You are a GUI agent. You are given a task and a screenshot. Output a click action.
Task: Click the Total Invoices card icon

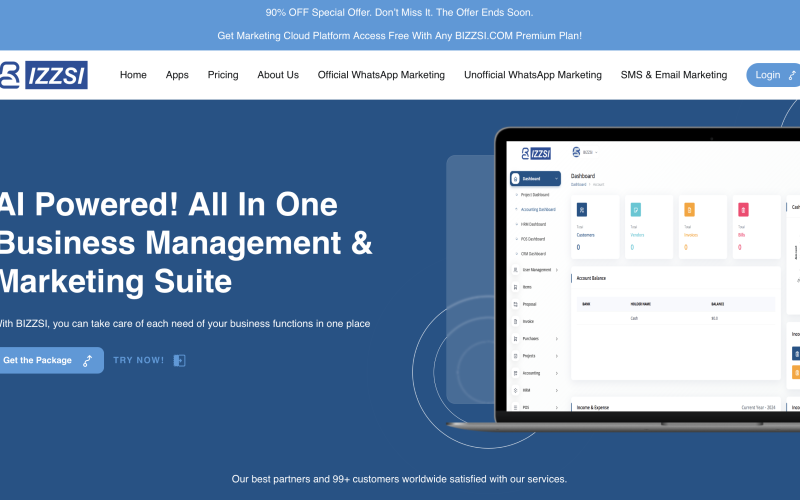[x=689, y=210]
